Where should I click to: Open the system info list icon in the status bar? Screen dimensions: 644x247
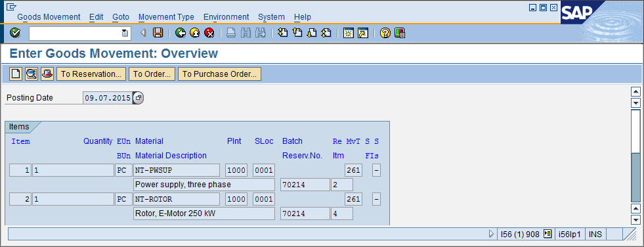[547, 234]
